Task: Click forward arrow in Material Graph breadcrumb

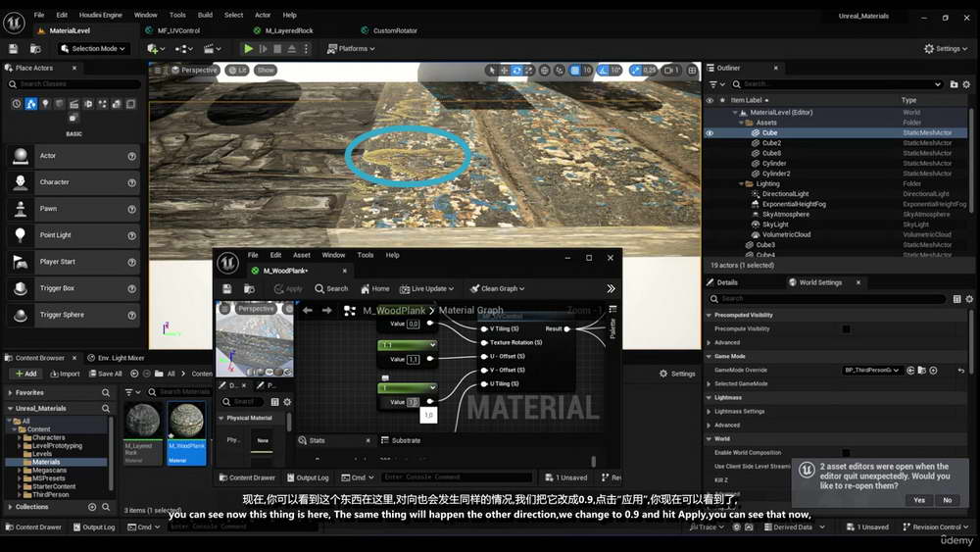Action: click(327, 310)
